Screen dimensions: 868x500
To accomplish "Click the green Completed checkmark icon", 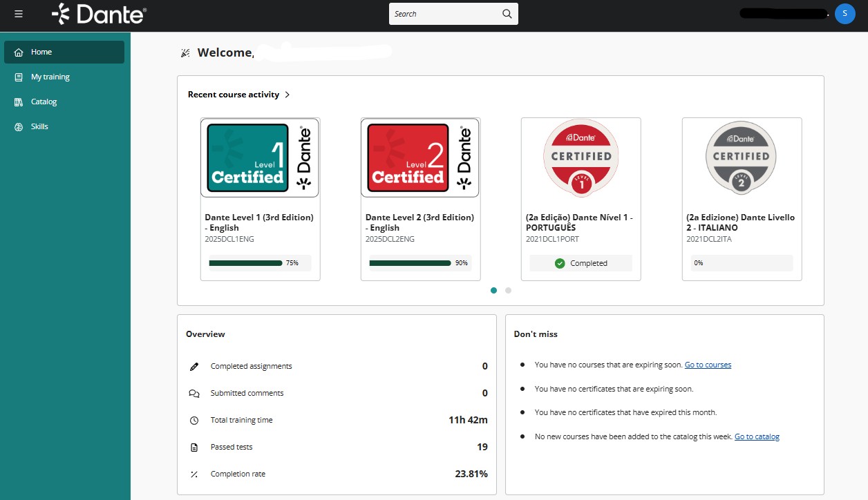I will [560, 263].
